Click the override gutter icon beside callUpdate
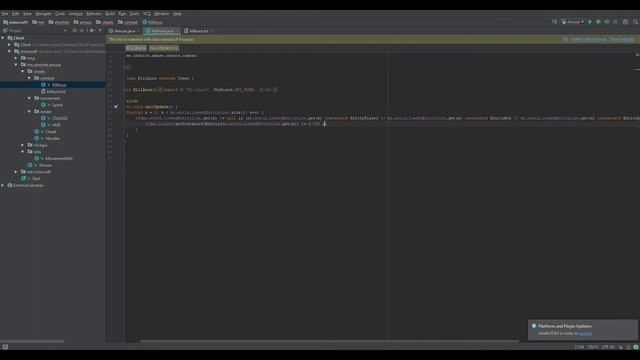Screen dimensions: 640x360 [x=116, y=107]
